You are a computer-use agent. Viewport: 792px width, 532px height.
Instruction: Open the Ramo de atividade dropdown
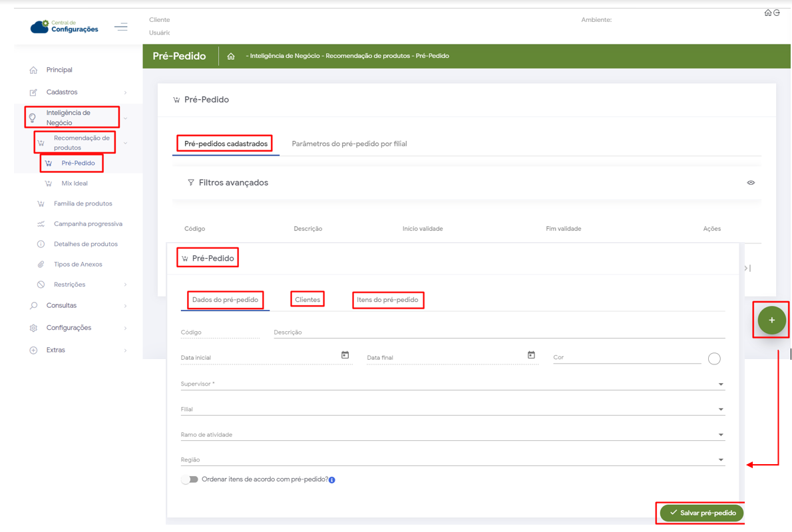click(x=720, y=435)
